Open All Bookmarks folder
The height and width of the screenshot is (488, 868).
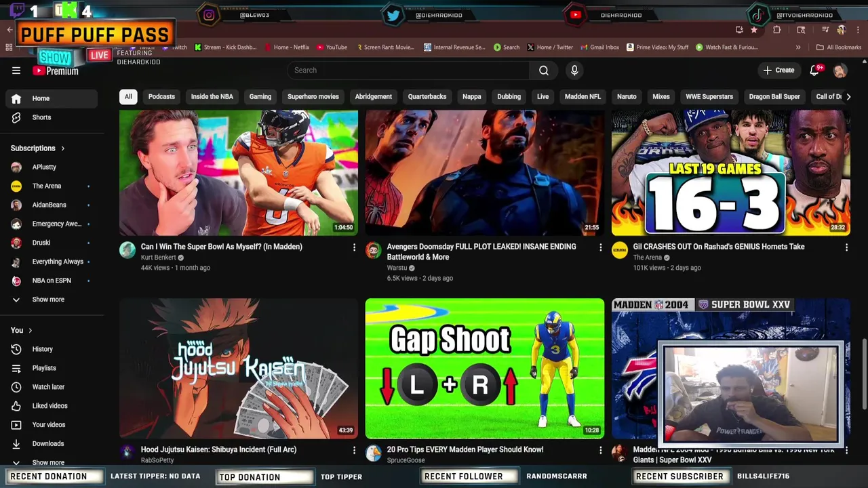click(839, 47)
